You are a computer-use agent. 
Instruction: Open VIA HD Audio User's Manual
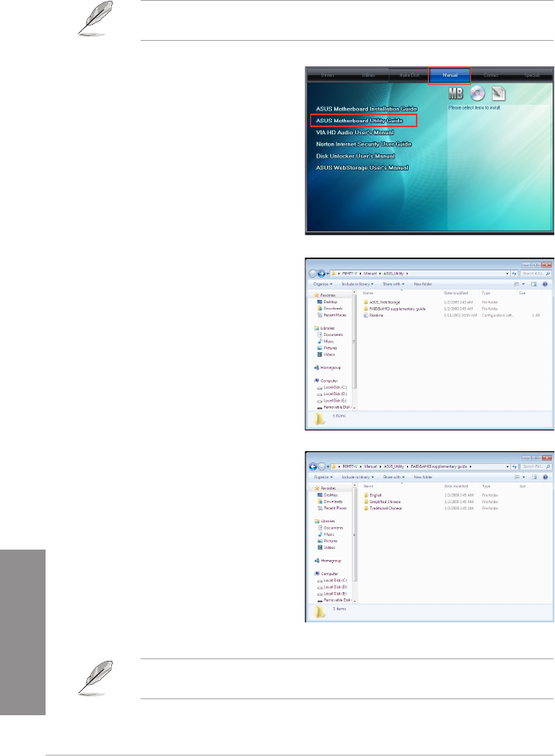pos(354,132)
